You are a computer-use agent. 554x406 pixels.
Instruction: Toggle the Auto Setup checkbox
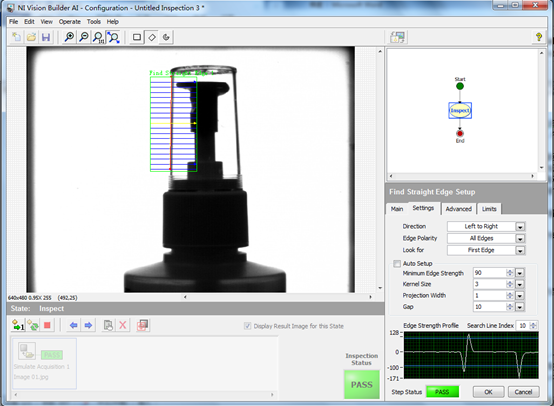397,264
